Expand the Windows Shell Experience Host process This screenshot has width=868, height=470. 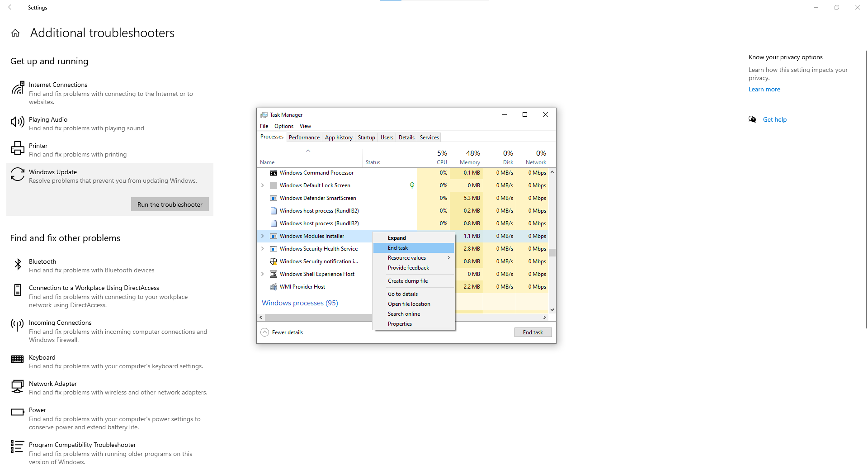262,274
